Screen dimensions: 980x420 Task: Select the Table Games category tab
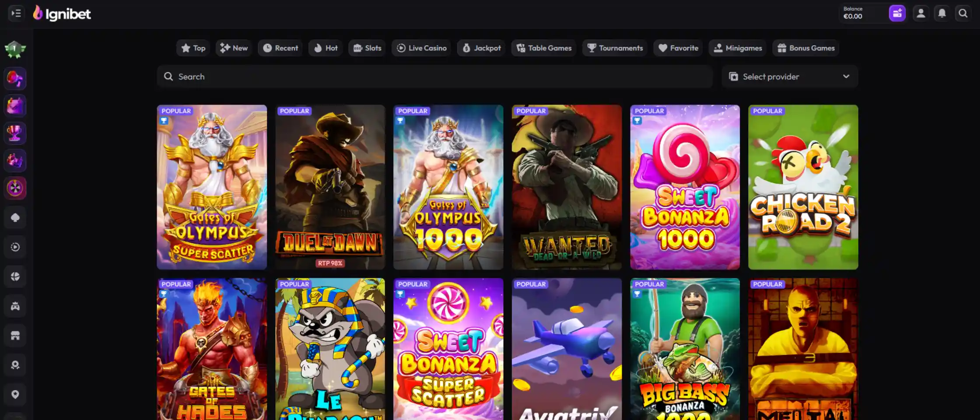[x=544, y=48]
